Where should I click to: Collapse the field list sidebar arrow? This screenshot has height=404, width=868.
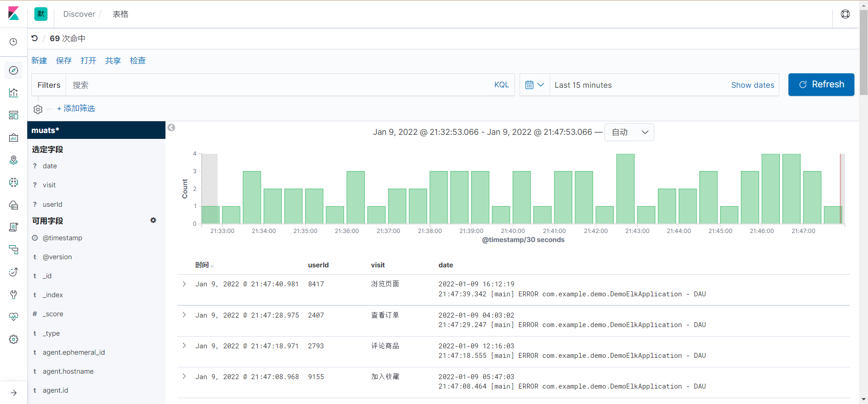coord(171,128)
